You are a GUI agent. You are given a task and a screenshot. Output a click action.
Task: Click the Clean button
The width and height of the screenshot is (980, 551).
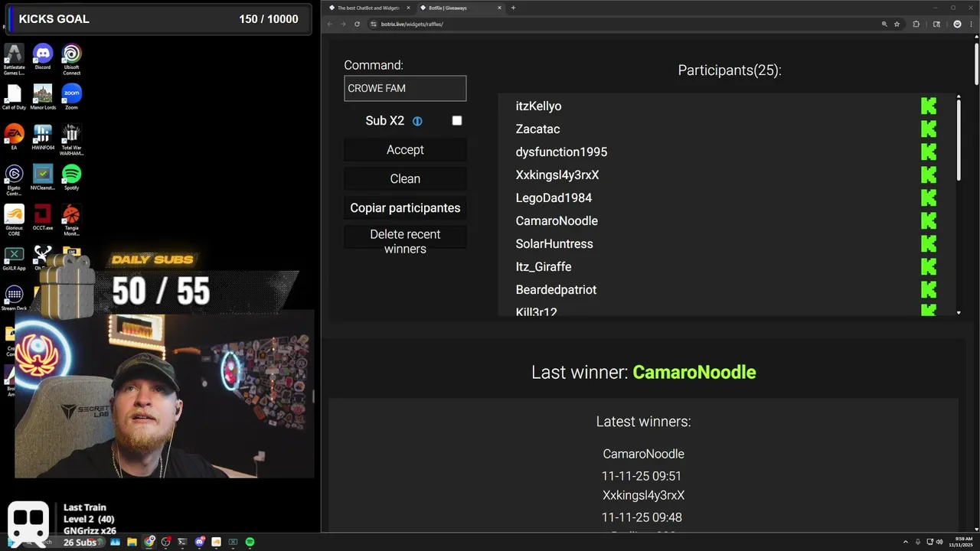405,179
